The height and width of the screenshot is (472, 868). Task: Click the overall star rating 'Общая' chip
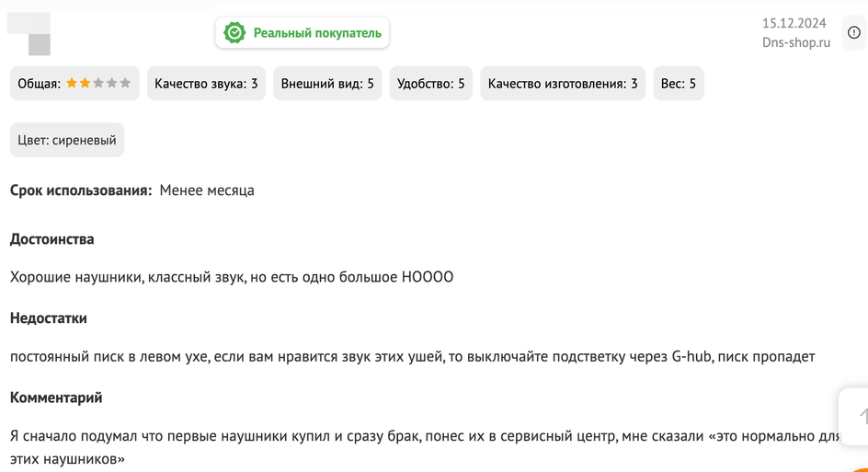coord(74,84)
